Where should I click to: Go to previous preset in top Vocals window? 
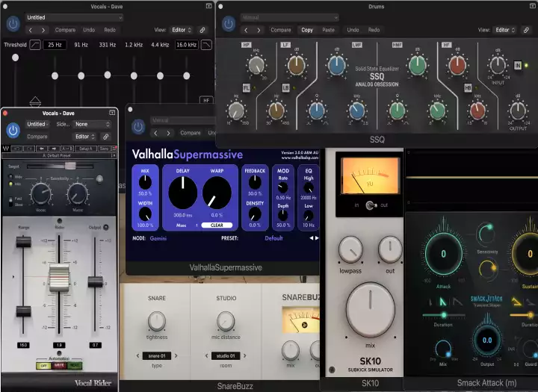pyautogui.click(x=31, y=30)
